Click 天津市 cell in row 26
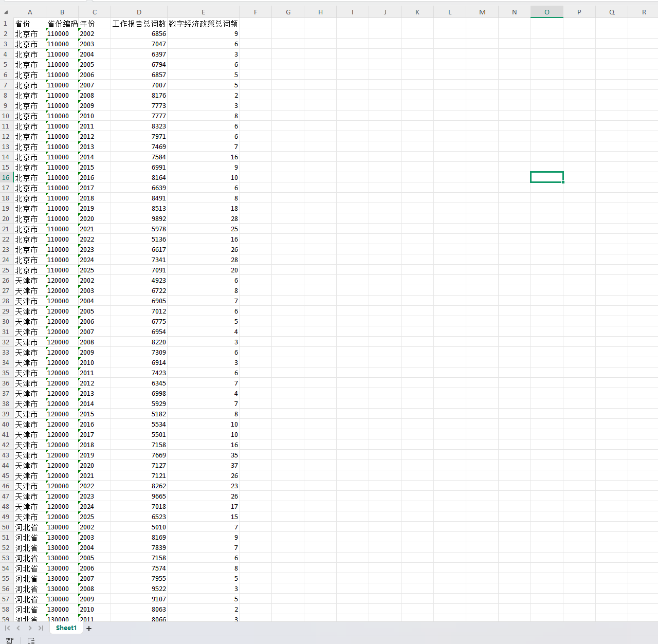 coord(30,280)
